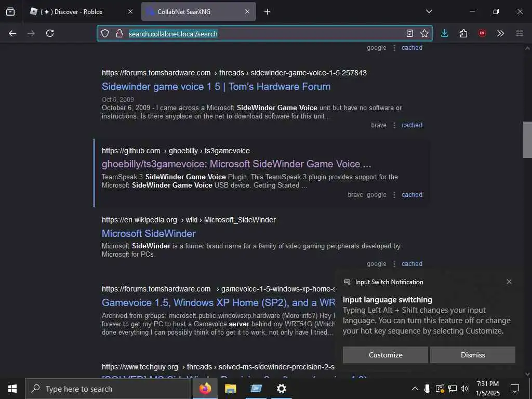Open Gamevoice 1.5, Windows XP Home result
The image size is (532, 399).
tap(218, 303)
